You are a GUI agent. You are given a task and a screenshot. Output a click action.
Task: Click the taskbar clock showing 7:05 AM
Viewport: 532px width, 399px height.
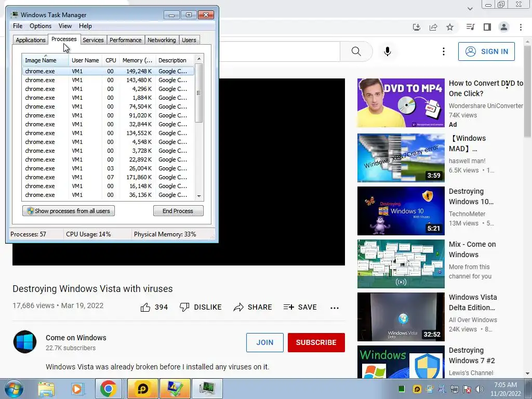[x=505, y=389]
